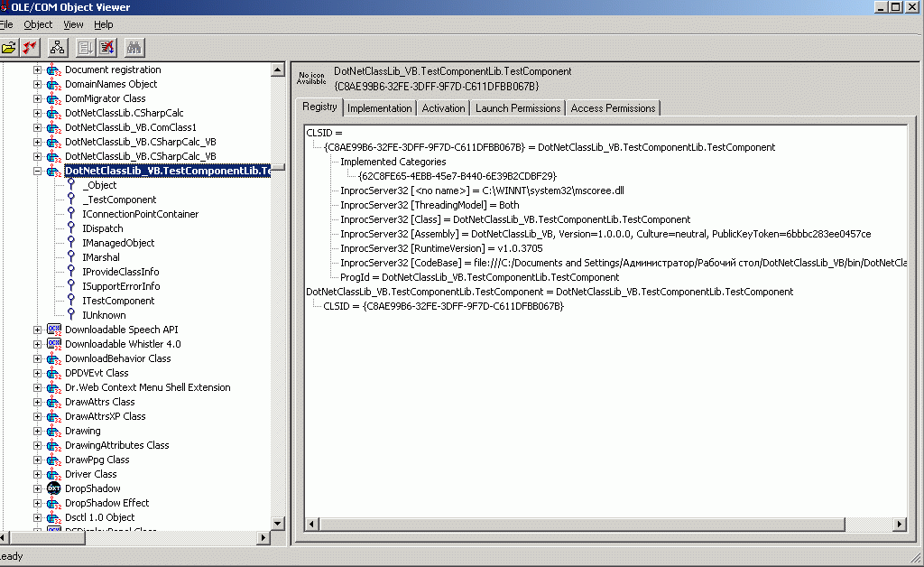Click the _Object interface lollipop icon
Viewport: 924px width, 567px height.
point(71,184)
